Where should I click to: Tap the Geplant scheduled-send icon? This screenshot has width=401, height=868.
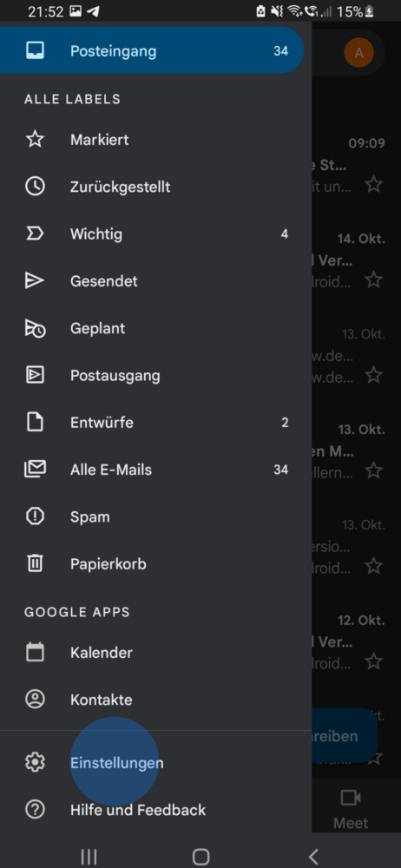point(35,328)
